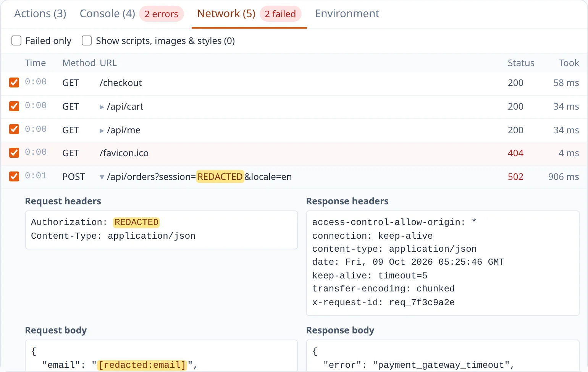
Task: Collapse the /api/orders request details
Action: point(102,177)
